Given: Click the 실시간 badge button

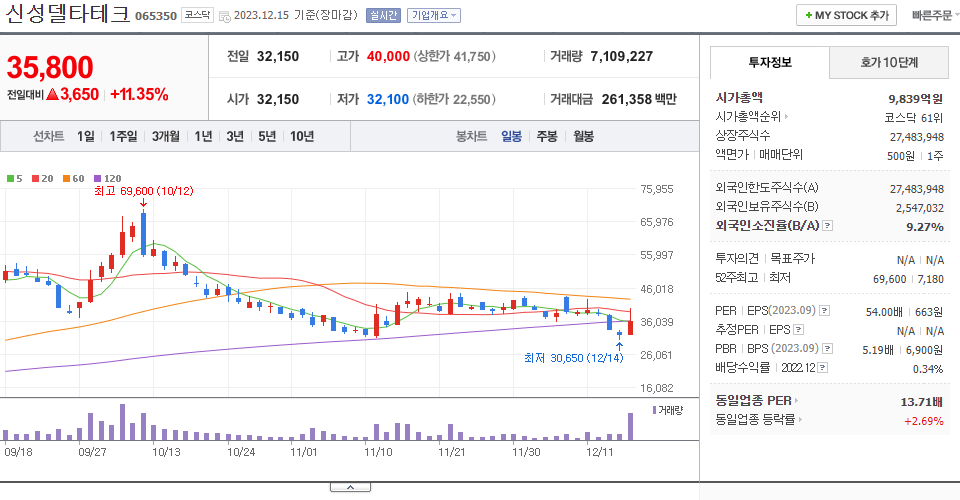Looking at the screenshot, I should tap(383, 15).
